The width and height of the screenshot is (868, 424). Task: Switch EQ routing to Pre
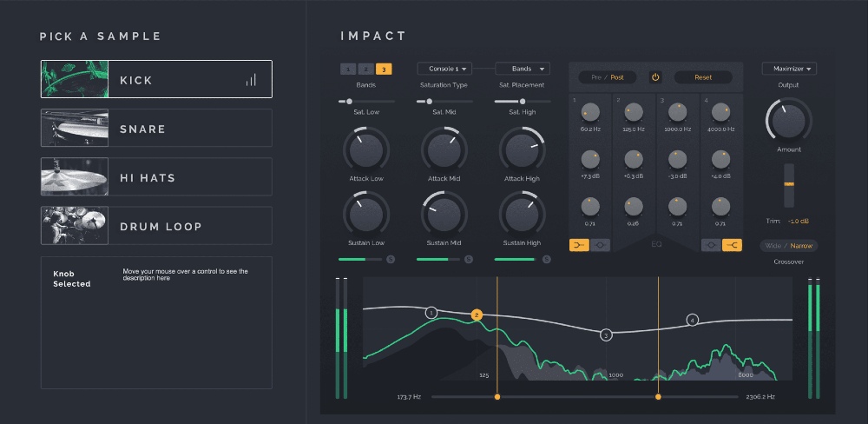coord(596,77)
